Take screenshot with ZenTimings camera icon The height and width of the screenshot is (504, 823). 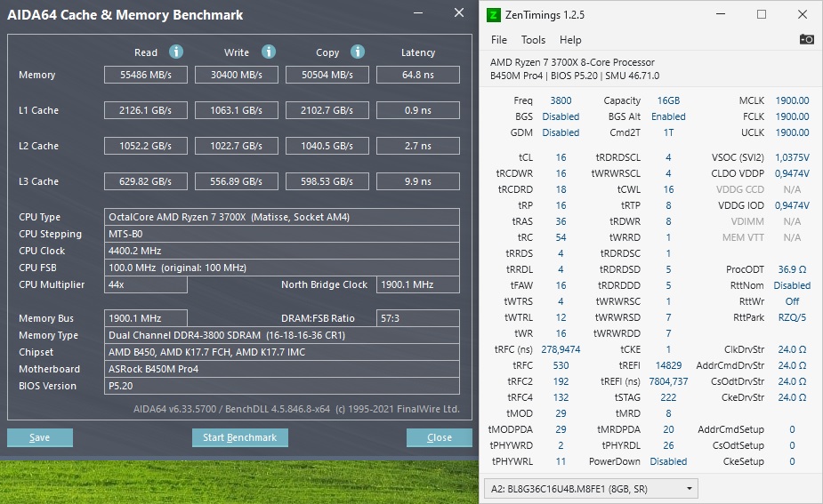[806, 39]
